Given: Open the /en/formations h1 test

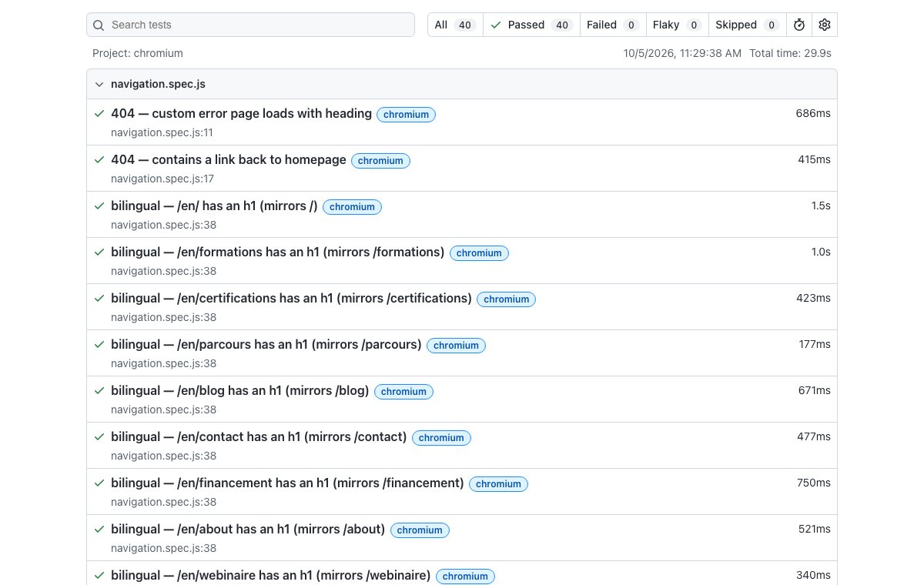Looking at the screenshot, I should click(x=278, y=252).
